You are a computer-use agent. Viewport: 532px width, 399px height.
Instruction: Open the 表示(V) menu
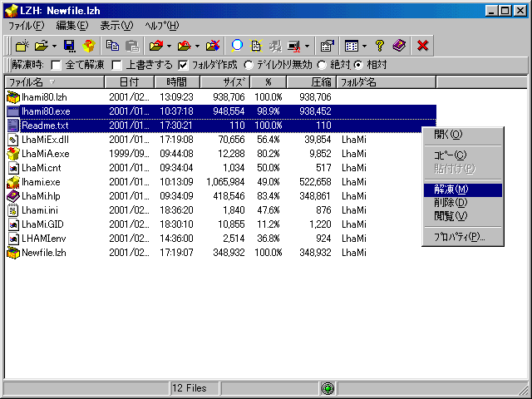[116, 26]
